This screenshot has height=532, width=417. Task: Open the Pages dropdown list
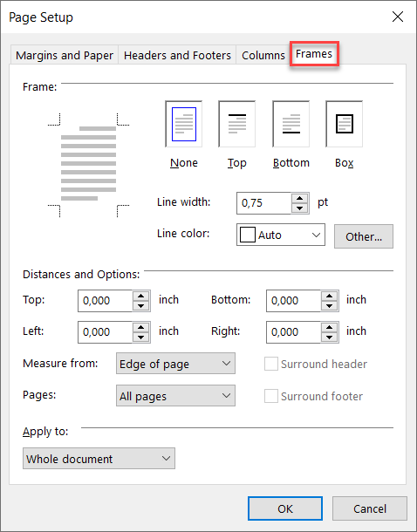175,396
